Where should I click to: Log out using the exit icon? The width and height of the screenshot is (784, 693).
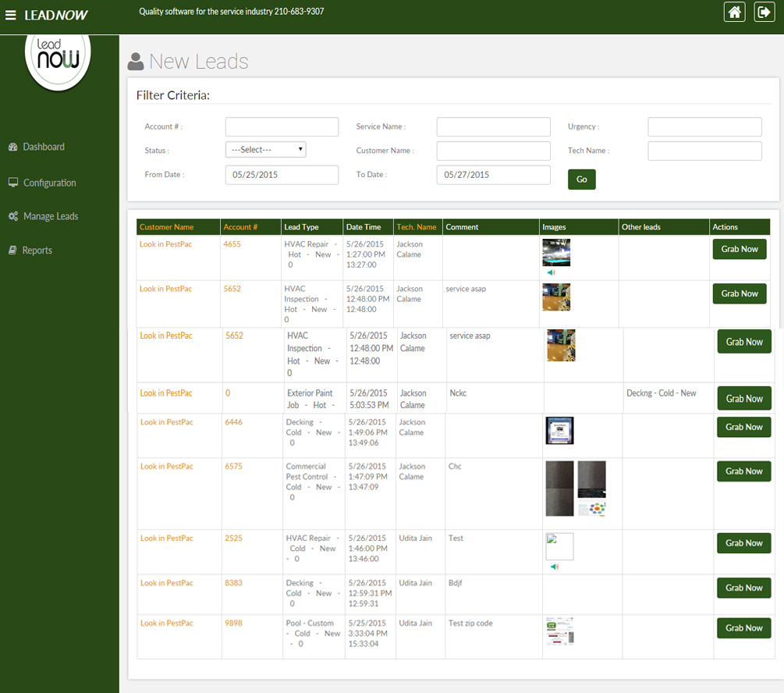coord(764,12)
